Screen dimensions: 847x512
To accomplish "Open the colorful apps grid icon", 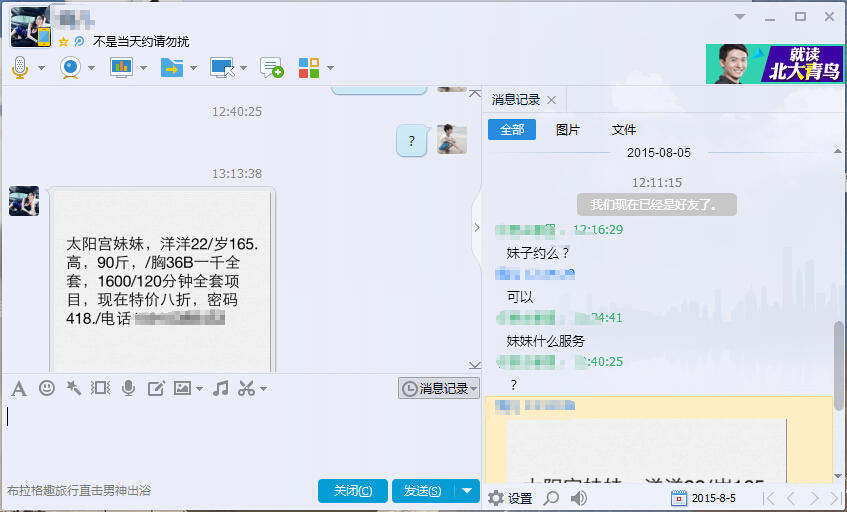I will (x=309, y=68).
